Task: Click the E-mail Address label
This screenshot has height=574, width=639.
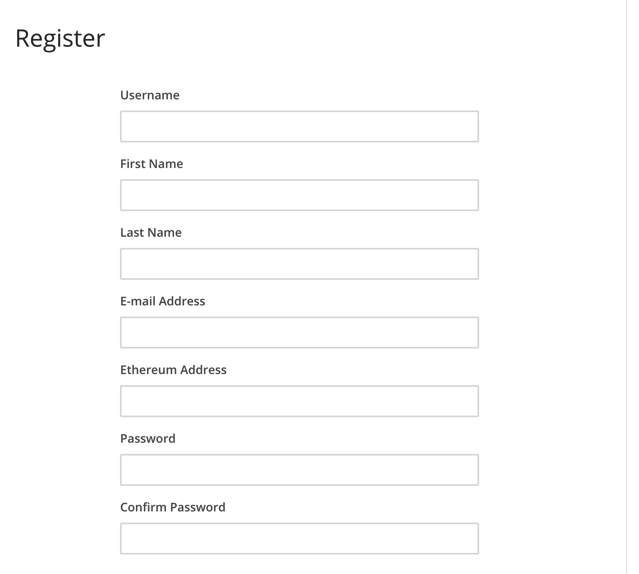Action: tap(163, 301)
